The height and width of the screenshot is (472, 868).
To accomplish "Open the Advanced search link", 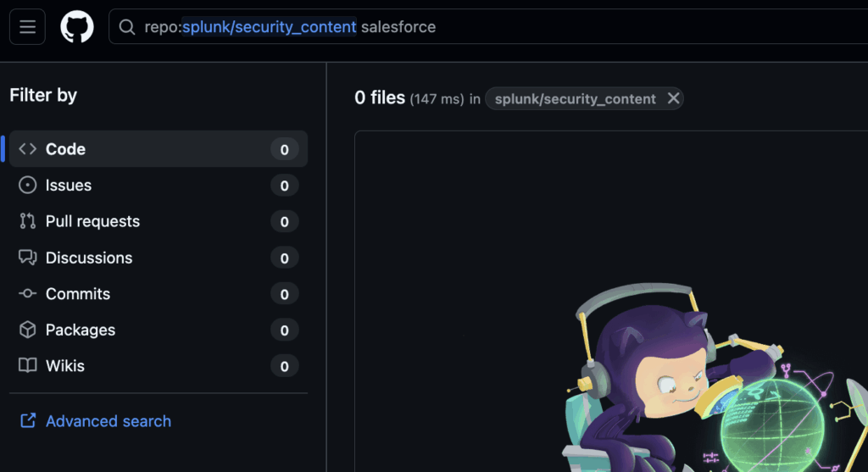I will click(x=108, y=421).
